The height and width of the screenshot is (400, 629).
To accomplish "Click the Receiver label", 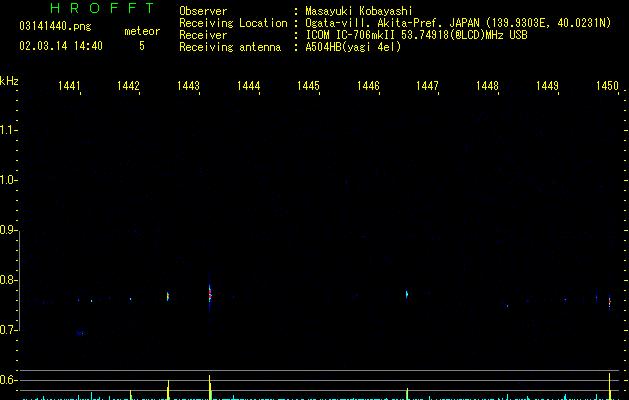I will click(203, 35).
